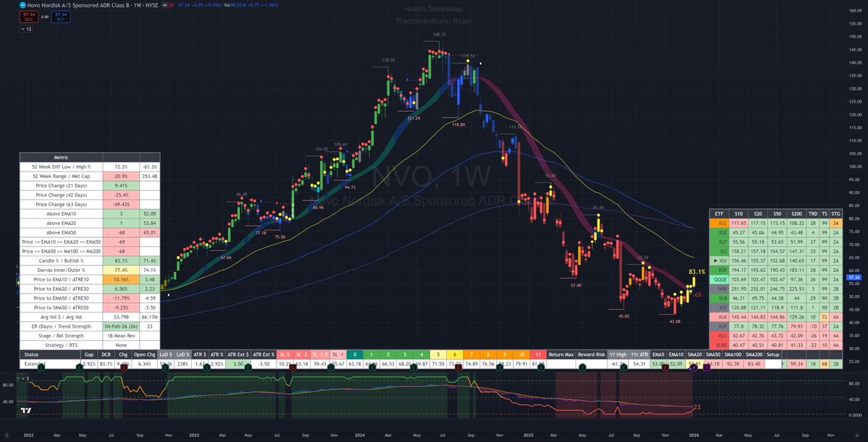Open the green earnings marker near May 2023
Screen dimensions: 868x442
[248, 366]
